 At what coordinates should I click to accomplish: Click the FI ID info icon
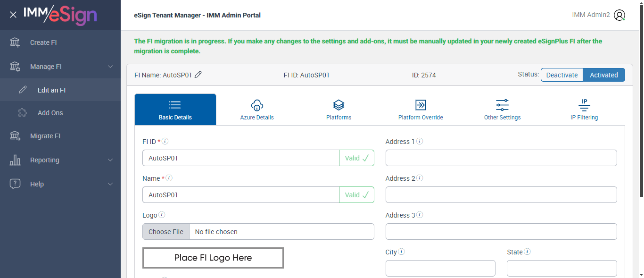(165, 141)
